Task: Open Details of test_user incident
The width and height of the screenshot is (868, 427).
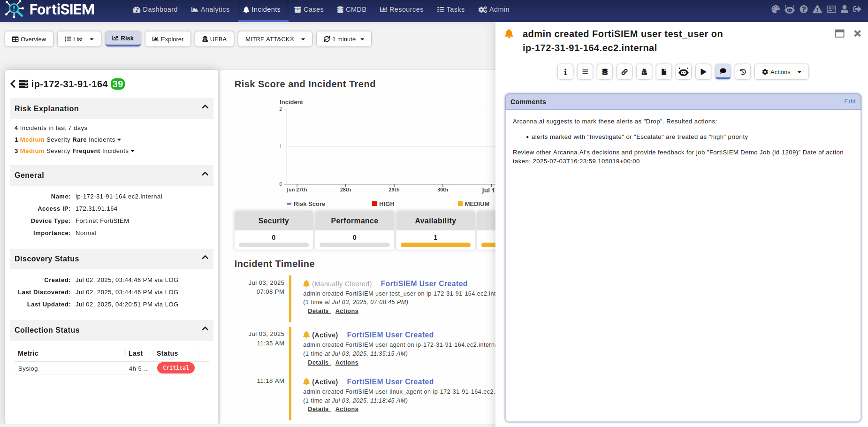Action: point(319,311)
